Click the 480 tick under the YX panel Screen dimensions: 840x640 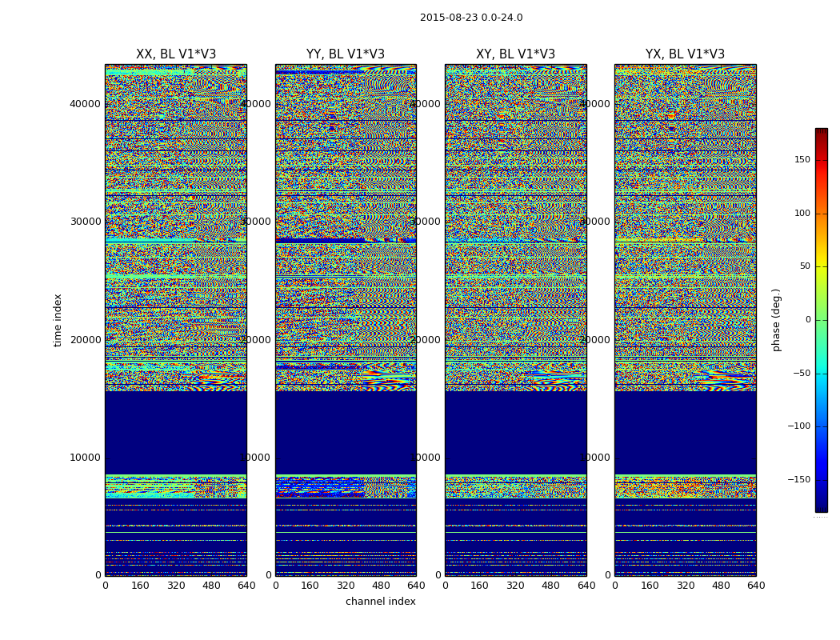pyautogui.click(x=721, y=586)
